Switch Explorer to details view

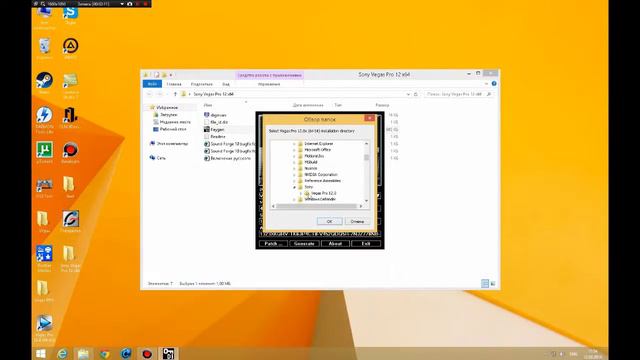(x=485, y=283)
